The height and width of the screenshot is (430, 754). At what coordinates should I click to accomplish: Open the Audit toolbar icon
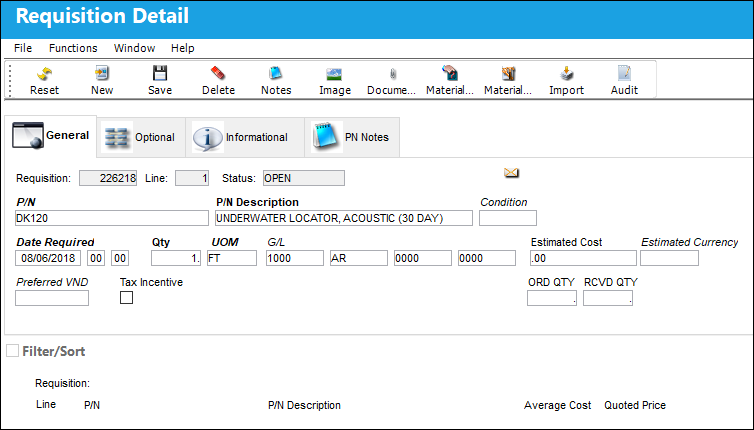[624, 74]
